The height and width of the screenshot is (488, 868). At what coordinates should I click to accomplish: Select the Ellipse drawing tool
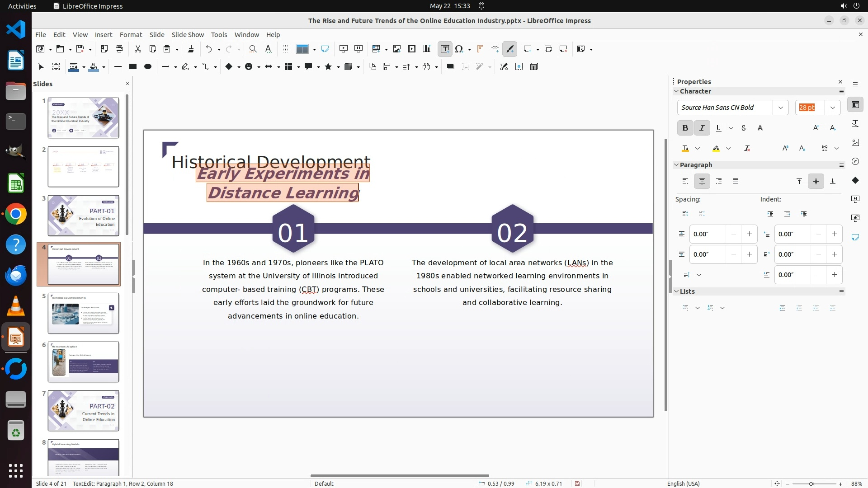tap(147, 66)
